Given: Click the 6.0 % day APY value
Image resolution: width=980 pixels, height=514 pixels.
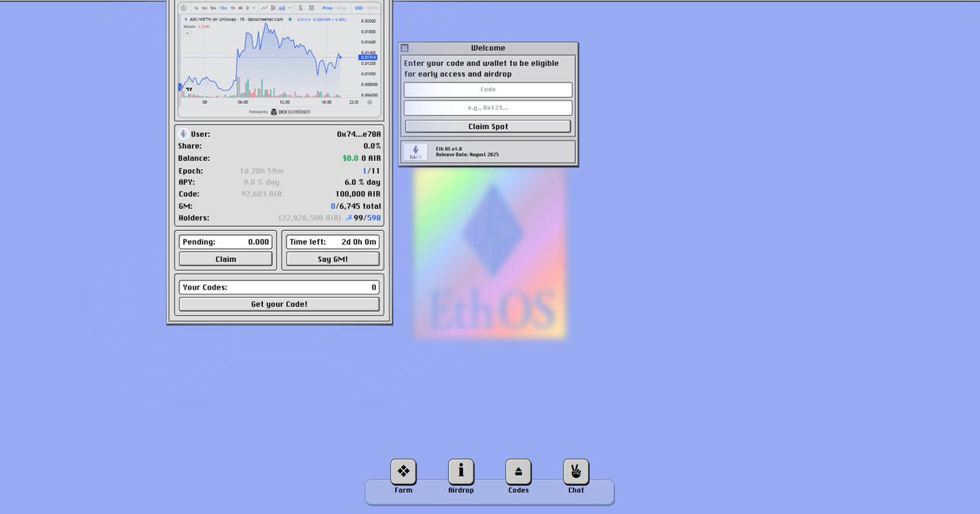Looking at the screenshot, I should point(363,182).
